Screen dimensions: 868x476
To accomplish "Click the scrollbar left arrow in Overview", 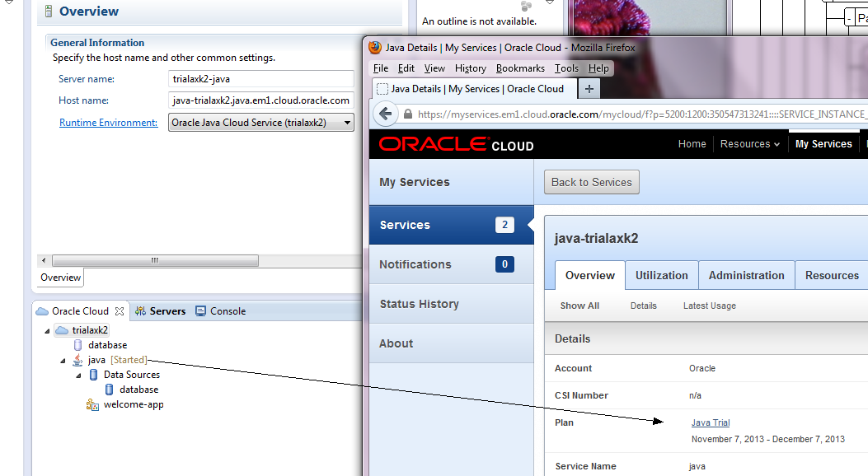I will pyautogui.click(x=44, y=260).
